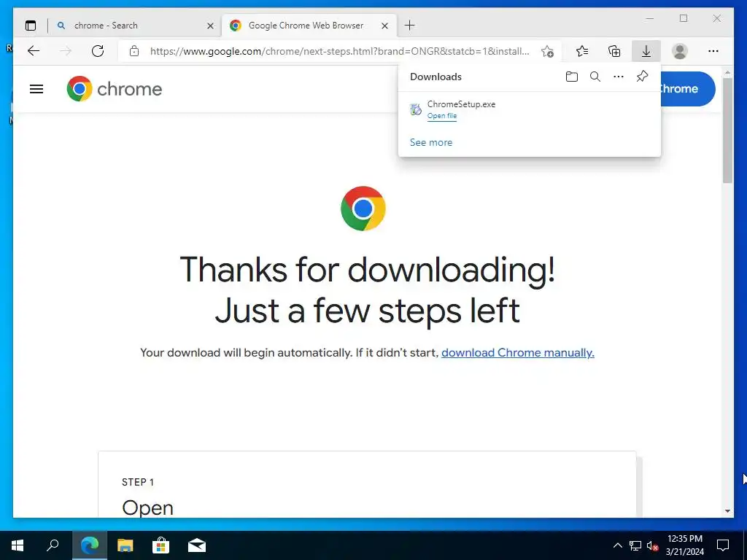
Task: Open the Collections icon
Action: point(614,51)
